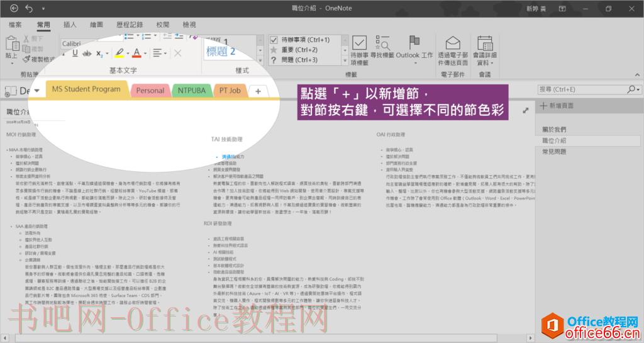Apply the 標題 2 style
Viewport: 644px width, 343px height.
pos(221,52)
